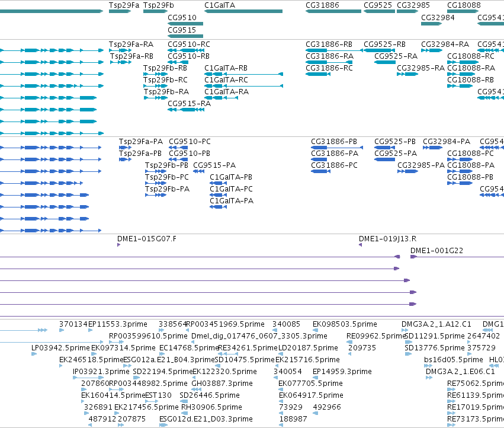Click transcript C1GalTA-RA

click(x=227, y=92)
